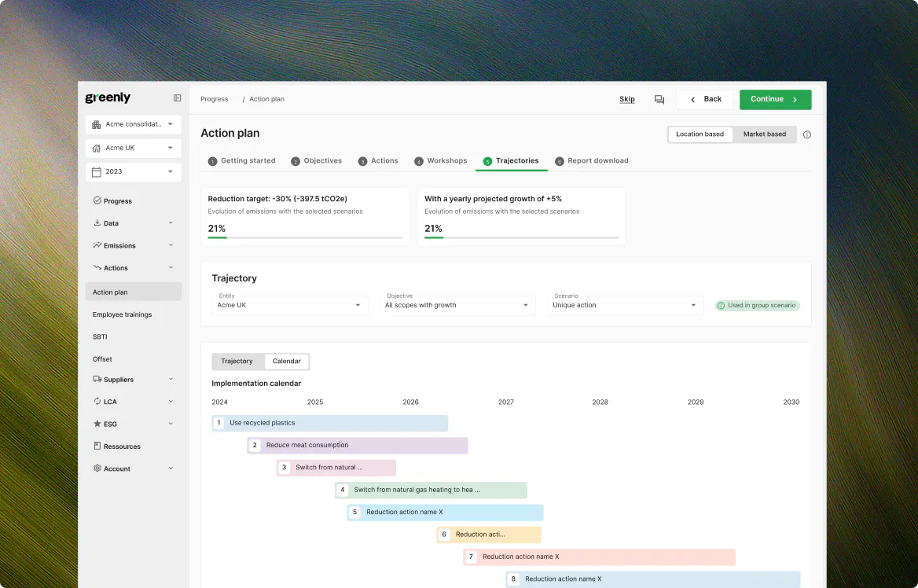Image resolution: width=918 pixels, height=588 pixels.
Task: Open Ressources via its book icon
Action: click(x=97, y=446)
